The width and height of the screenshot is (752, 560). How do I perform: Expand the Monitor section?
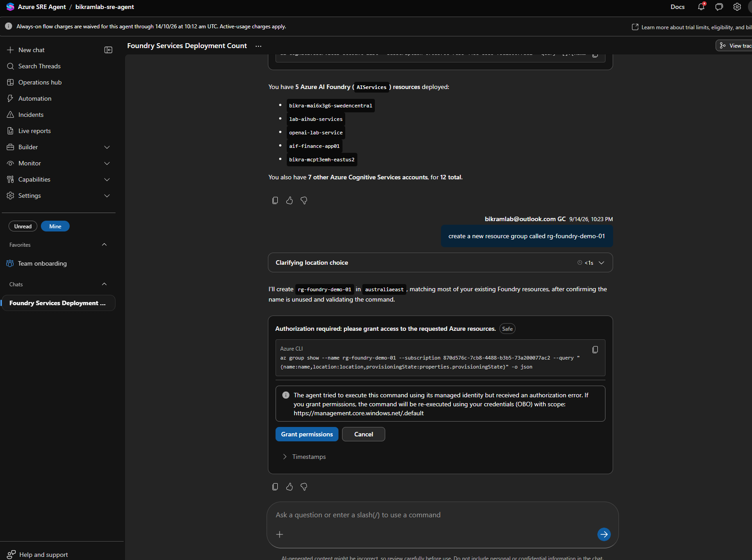58,163
